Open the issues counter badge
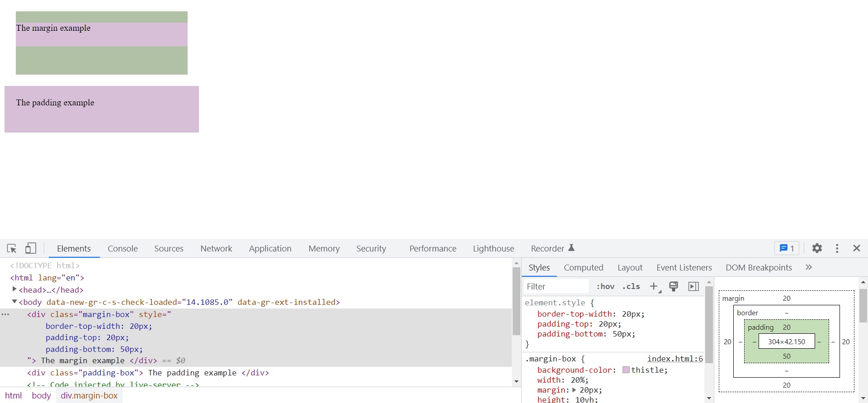The width and height of the screenshot is (868, 403). point(787,248)
